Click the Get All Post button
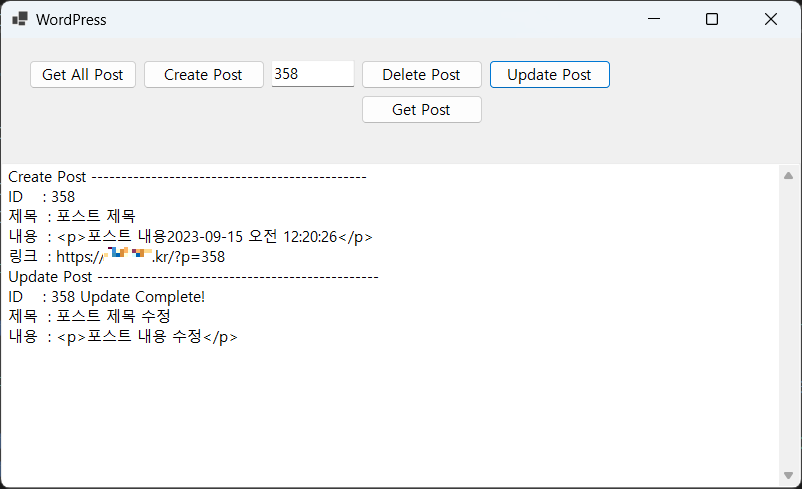The width and height of the screenshot is (802, 489). (83, 75)
